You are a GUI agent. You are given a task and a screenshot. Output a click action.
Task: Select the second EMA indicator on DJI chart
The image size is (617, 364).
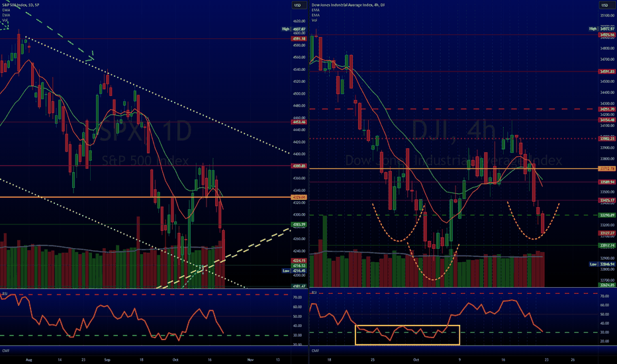tap(316, 15)
